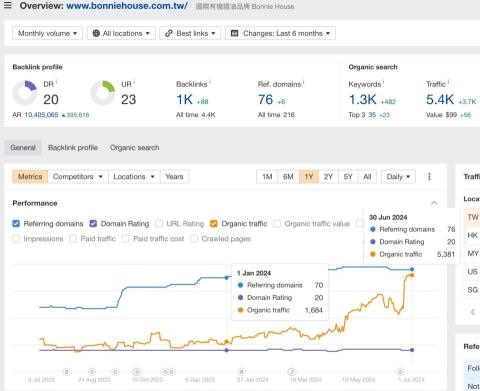Switch to the General tab
The image size is (480, 391).
point(23,148)
